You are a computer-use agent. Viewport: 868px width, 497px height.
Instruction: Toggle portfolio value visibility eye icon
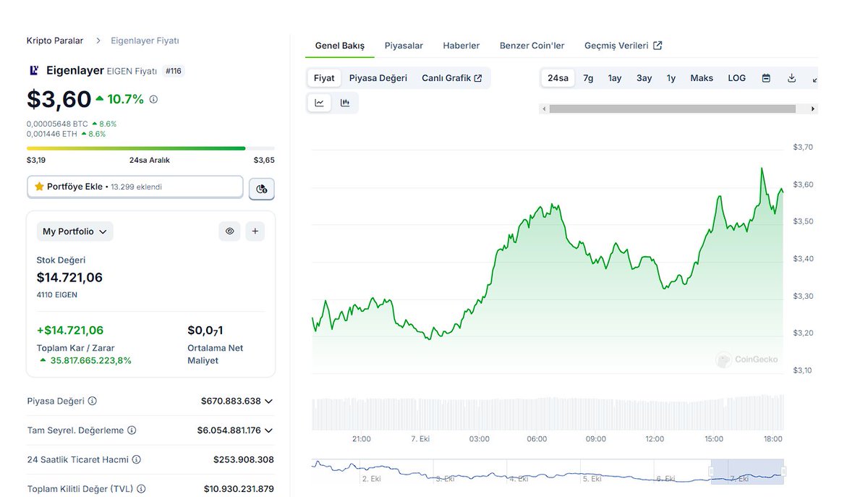tap(230, 231)
